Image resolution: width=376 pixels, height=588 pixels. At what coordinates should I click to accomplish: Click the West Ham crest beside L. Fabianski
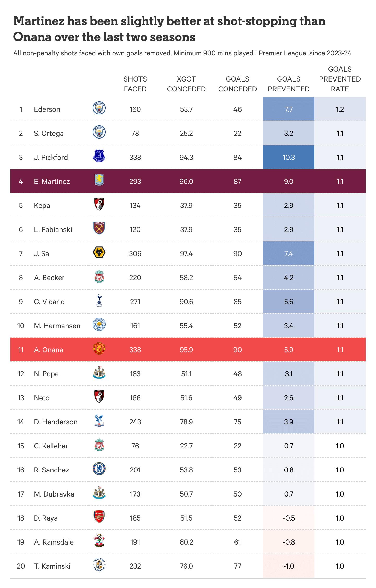(99, 228)
